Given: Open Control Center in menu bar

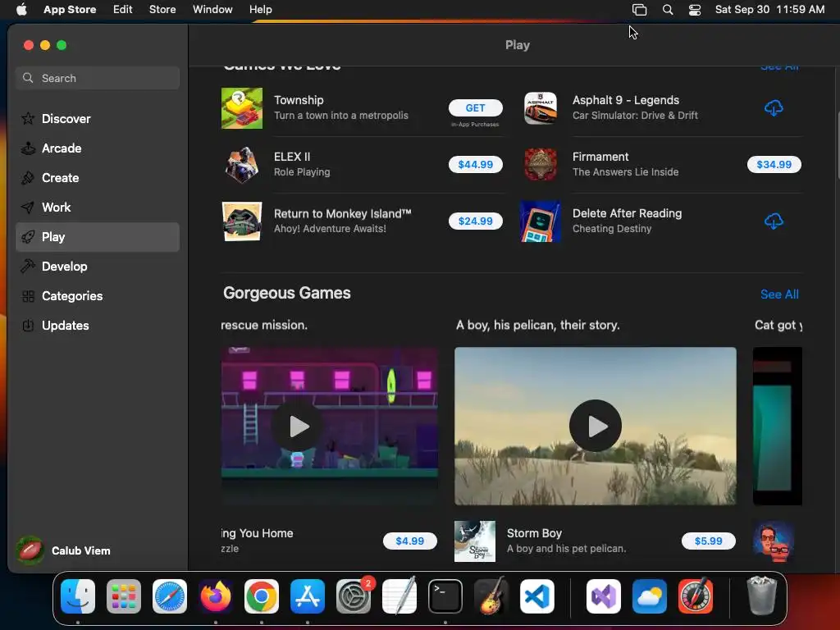Looking at the screenshot, I should (x=694, y=10).
